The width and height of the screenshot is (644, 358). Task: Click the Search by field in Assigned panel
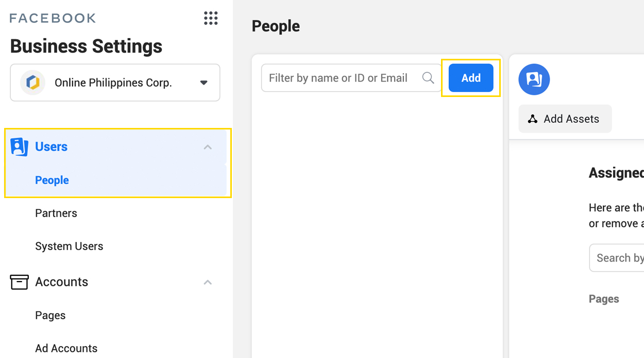pyautogui.click(x=617, y=258)
